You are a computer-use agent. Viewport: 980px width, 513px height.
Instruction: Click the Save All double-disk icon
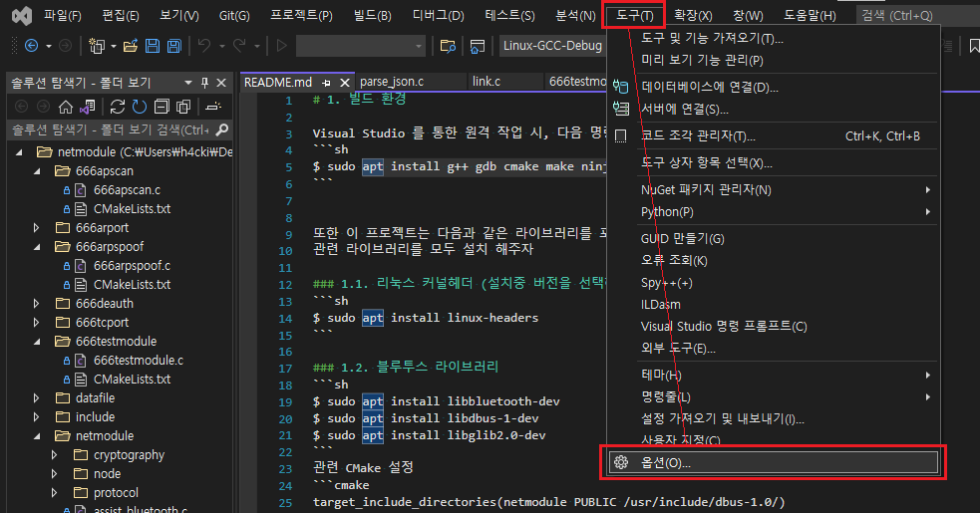click(173, 46)
